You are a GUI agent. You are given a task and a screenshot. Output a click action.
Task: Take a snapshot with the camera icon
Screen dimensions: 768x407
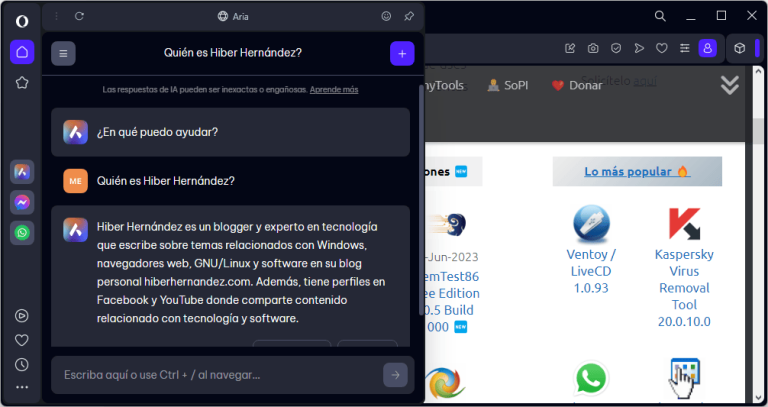593,48
